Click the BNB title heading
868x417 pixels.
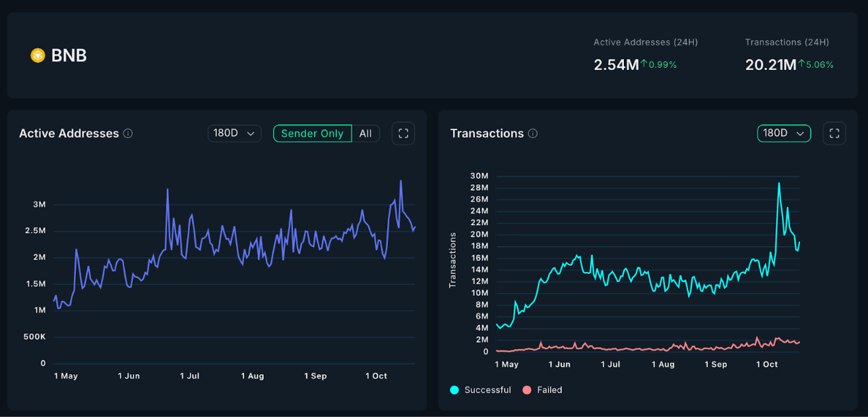68,55
